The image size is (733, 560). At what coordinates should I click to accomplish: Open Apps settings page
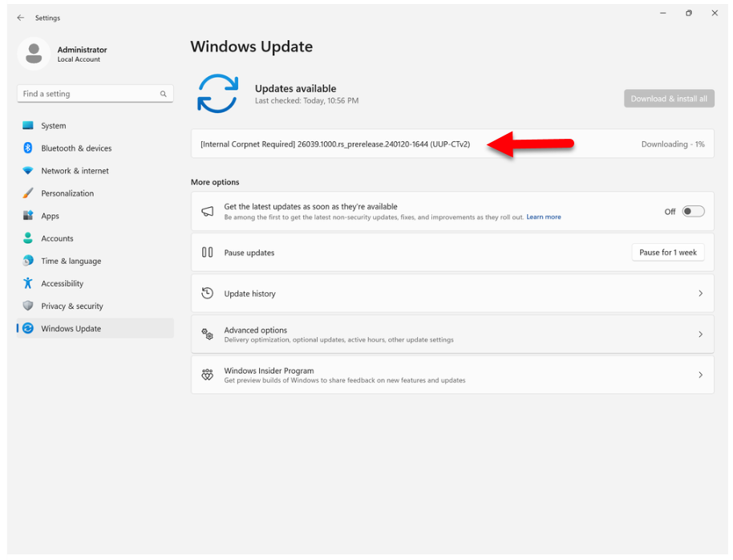[95, 216]
